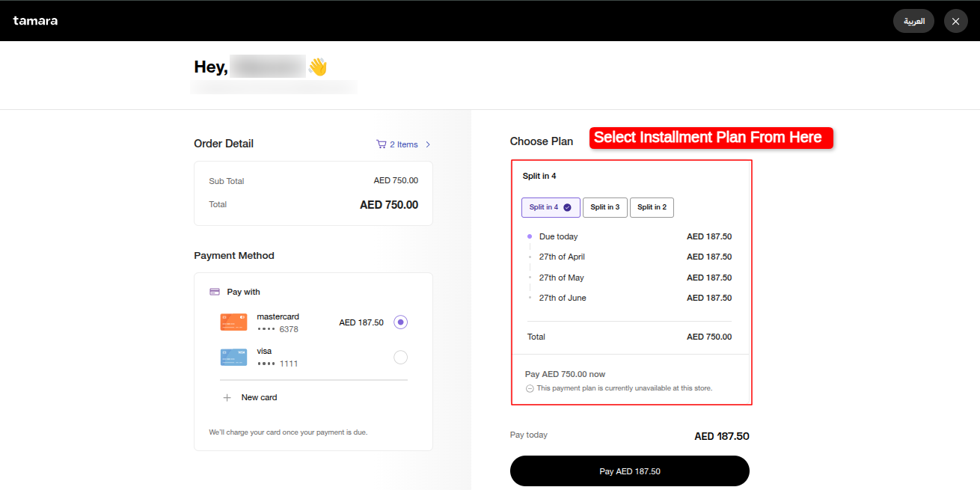The image size is (980, 490).
Task: Select the visa radio button
Action: pos(400,358)
